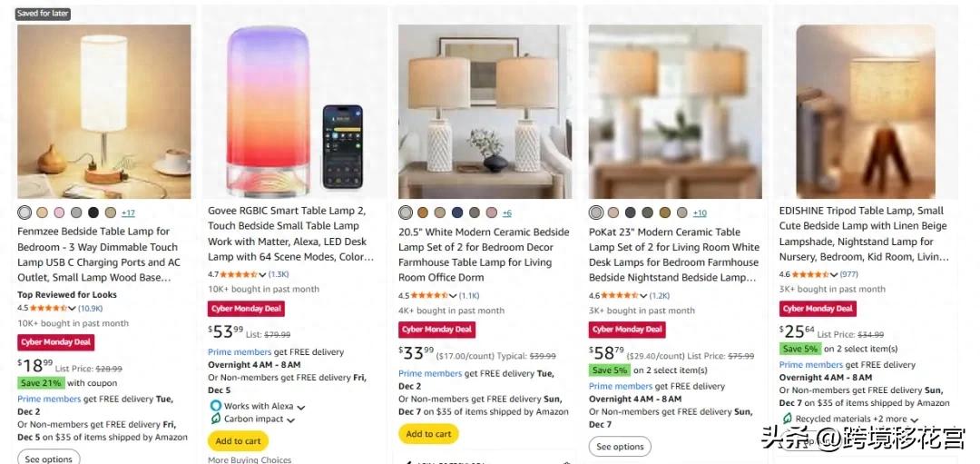The image size is (980, 464).
Task: Click the Recycled materials leaf icon
Action: pos(787,419)
